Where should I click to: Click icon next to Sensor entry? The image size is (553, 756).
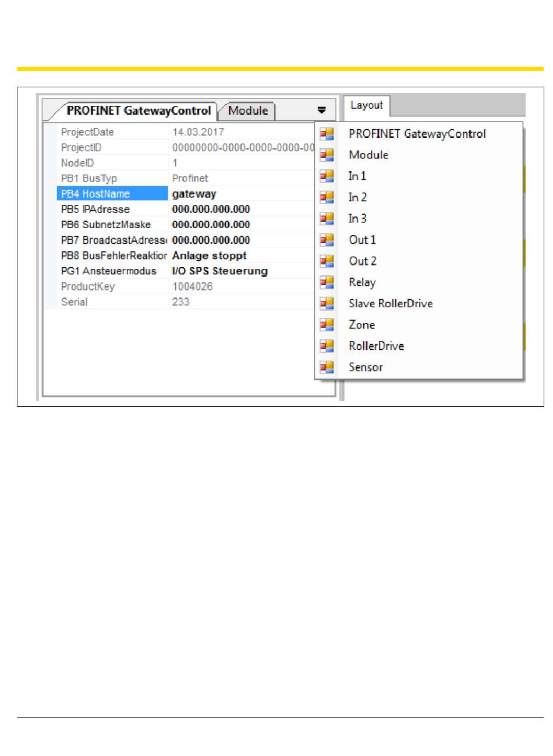coord(327,367)
